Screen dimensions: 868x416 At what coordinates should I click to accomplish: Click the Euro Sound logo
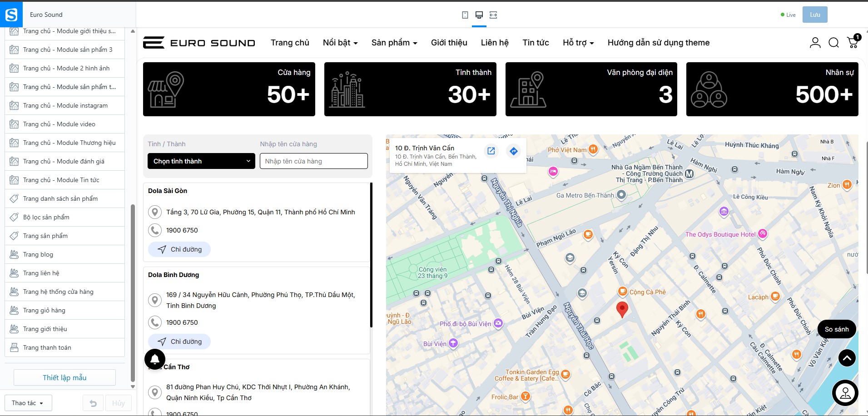pyautogui.click(x=199, y=43)
